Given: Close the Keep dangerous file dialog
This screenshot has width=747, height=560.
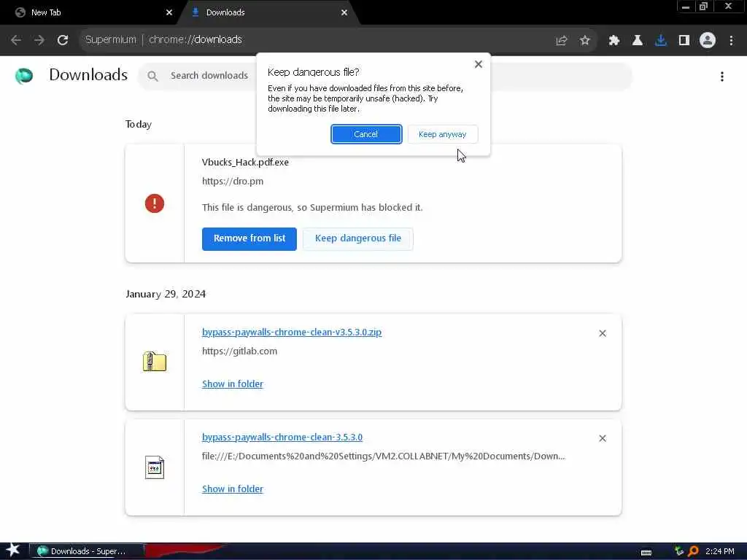Looking at the screenshot, I should pos(479,64).
